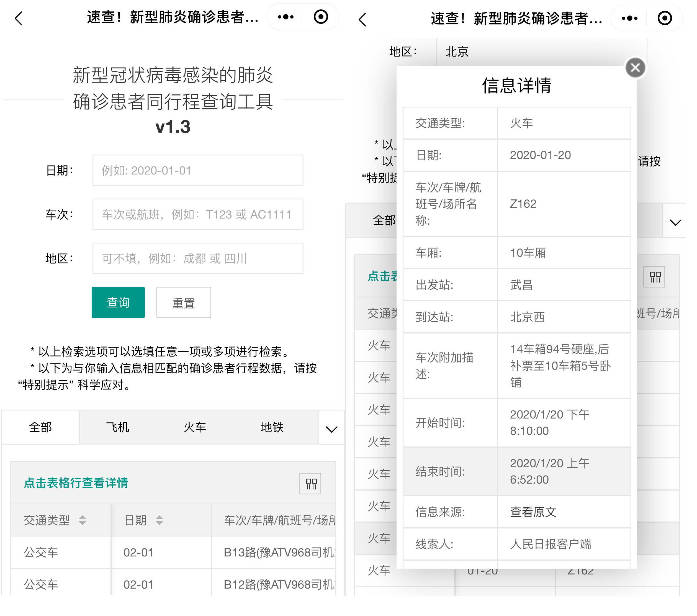This screenshot has height=616, width=697.
Task: Open the right mini-program three-dots menu
Action: pyautogui.click(x=629, y=18)
